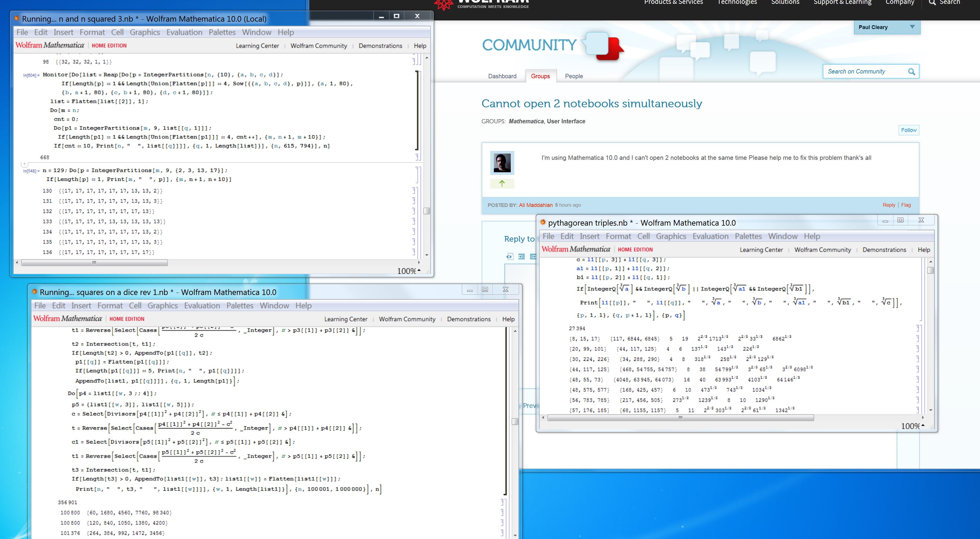Click the insert code sample icon in reply editor

tap(509, 257)
